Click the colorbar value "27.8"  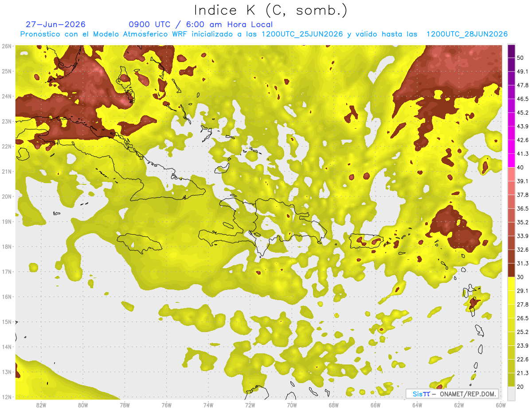(522, 305)
